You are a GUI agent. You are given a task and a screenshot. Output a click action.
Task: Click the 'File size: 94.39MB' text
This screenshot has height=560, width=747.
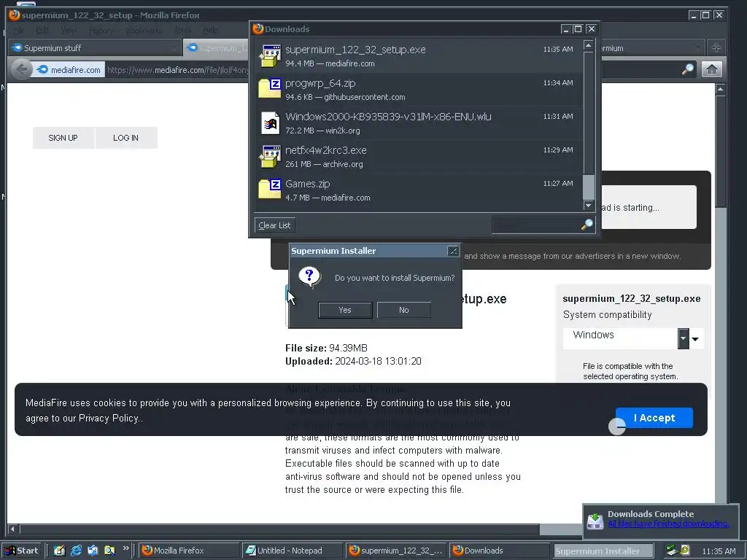click(326, 348)
